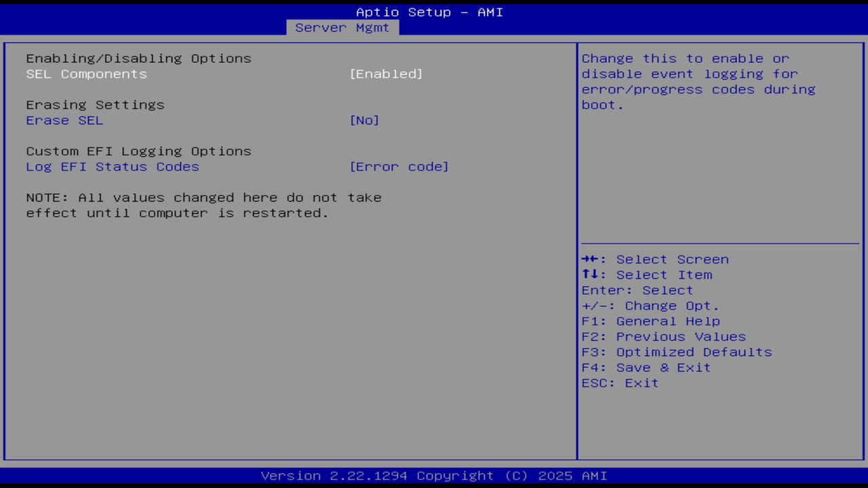Open the [Error code] value dropdown

pos(399,167)
